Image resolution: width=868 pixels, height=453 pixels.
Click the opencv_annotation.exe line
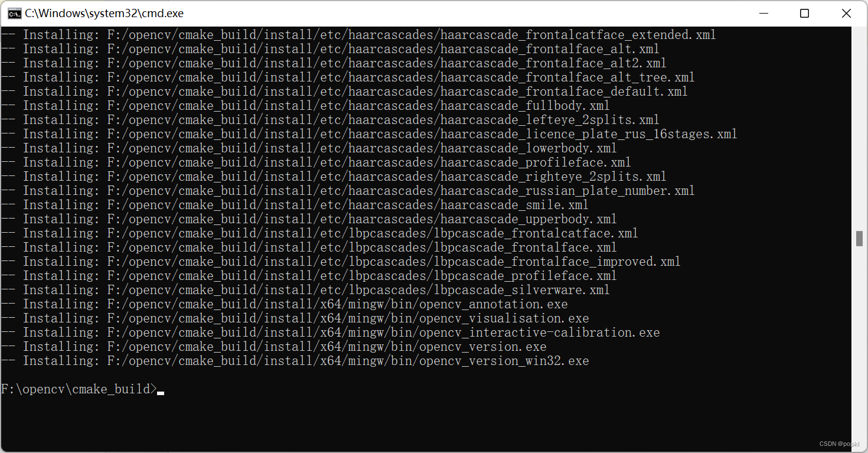pyautogui.click(x=284, y=304)
